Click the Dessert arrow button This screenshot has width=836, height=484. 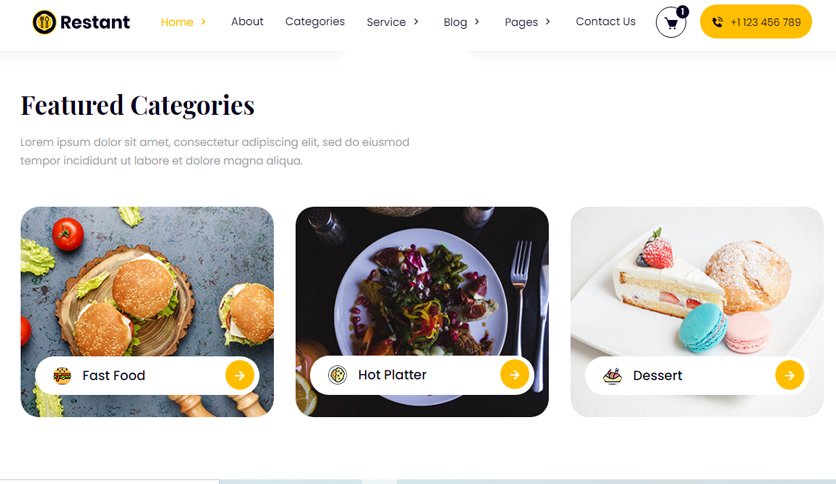tap(790, 375)
